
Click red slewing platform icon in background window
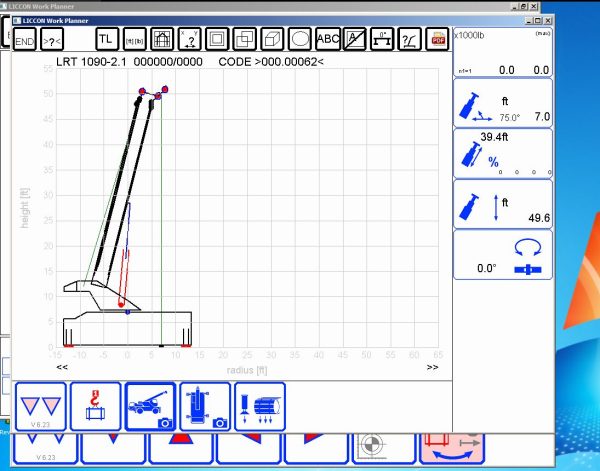point(452,448)
